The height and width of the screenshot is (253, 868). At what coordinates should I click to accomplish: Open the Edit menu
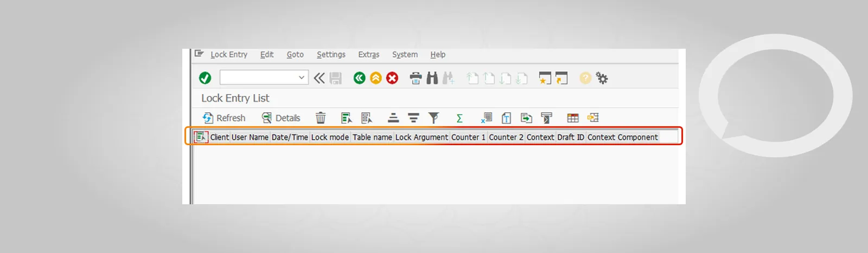tap(267, 55)
